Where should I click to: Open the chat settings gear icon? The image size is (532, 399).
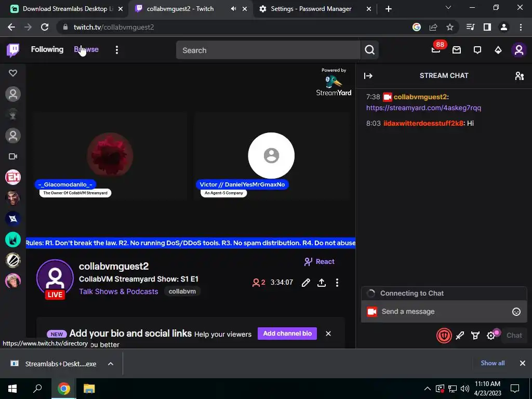[x=491, y=336]
